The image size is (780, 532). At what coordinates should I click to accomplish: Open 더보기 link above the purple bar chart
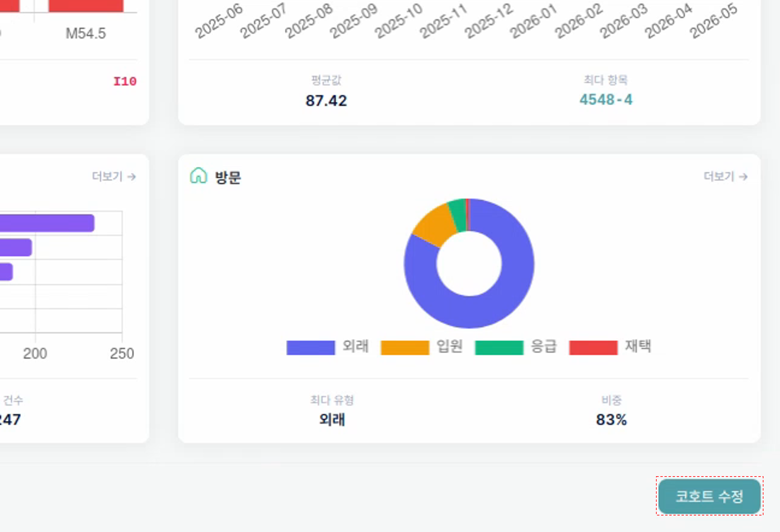click(x=114, y=177)
